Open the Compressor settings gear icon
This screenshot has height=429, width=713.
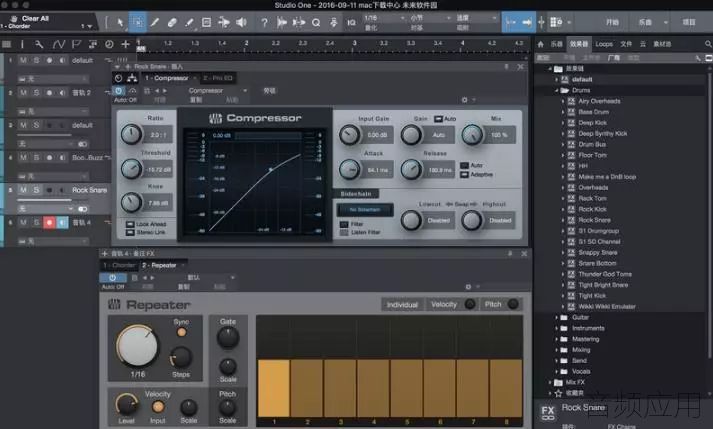click(x=464, y=100)
